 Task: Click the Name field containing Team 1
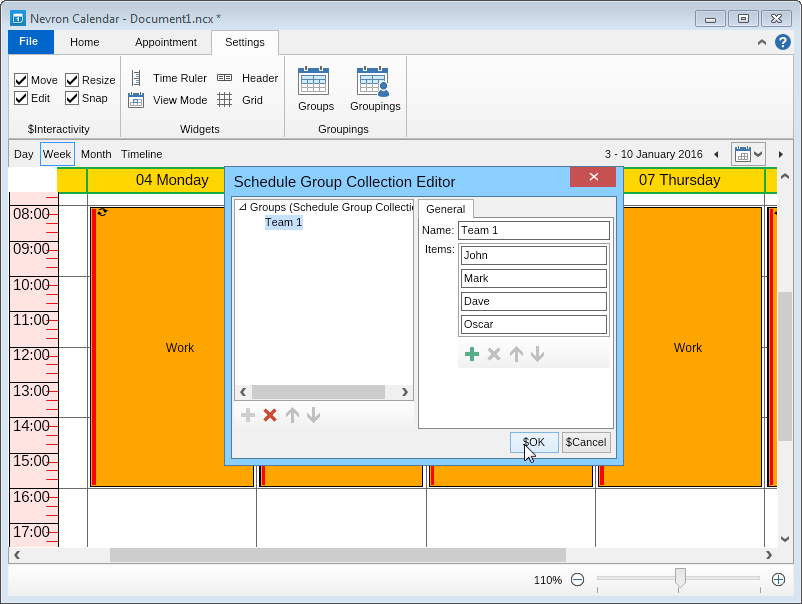click(533, 230)
